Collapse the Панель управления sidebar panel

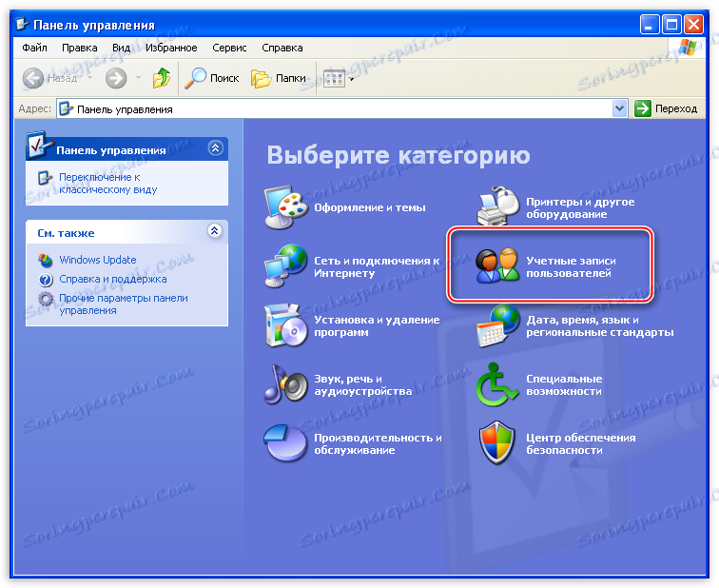[216, 147]
